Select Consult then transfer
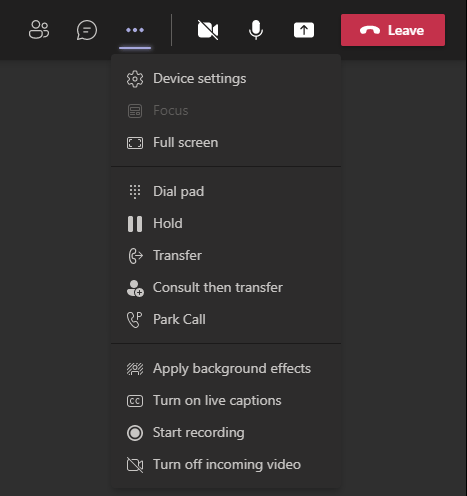 [226, 287]
